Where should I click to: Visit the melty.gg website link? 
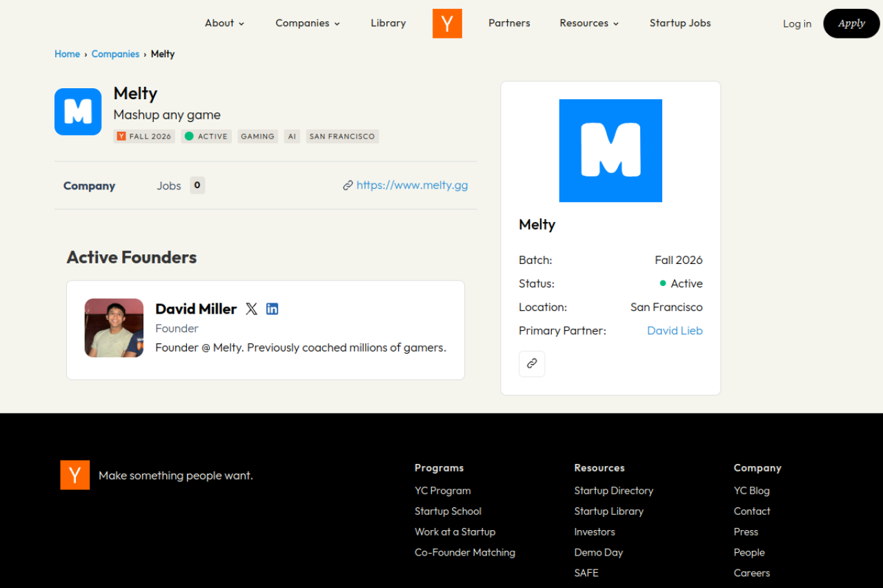point(406,185)
